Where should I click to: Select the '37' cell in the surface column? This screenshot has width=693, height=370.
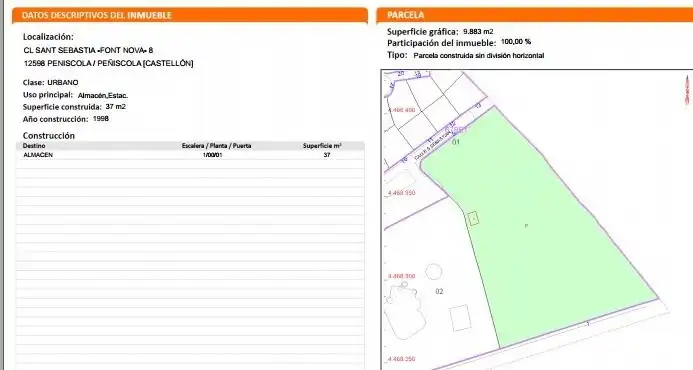tap(327, 155)
